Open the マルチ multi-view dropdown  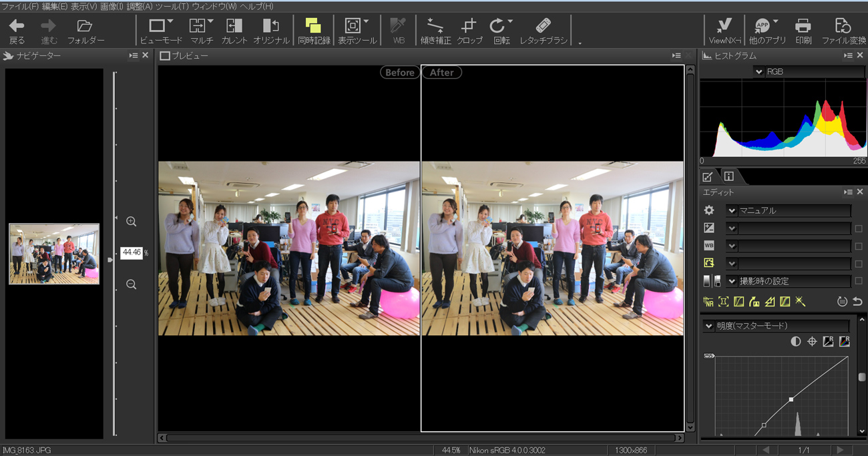(x=210, y=22)
